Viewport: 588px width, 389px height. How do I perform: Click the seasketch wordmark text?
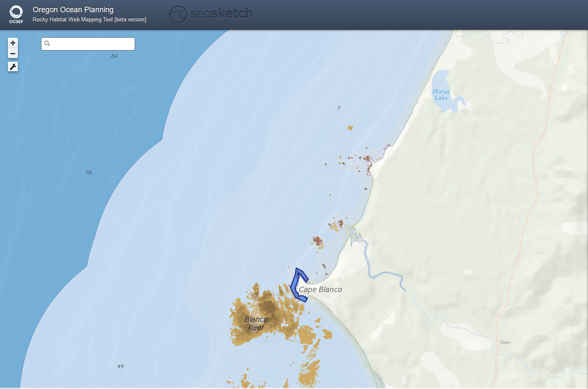tap(221, 14)
